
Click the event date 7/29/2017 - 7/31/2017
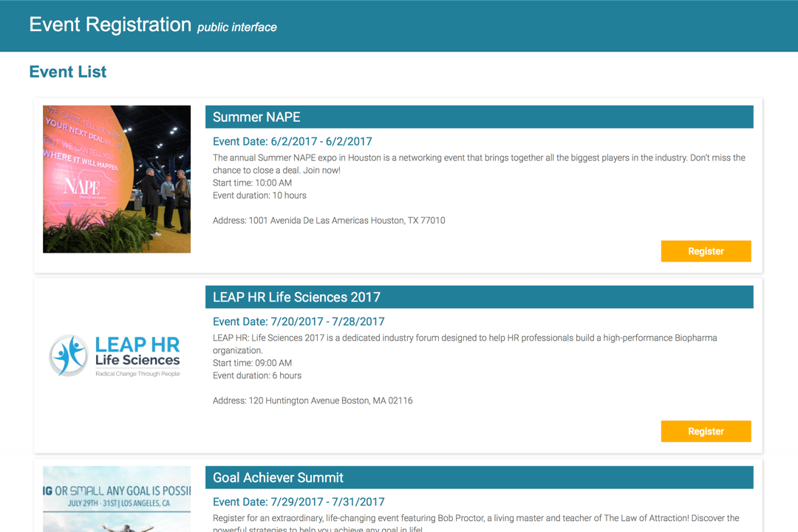(299, 502)
